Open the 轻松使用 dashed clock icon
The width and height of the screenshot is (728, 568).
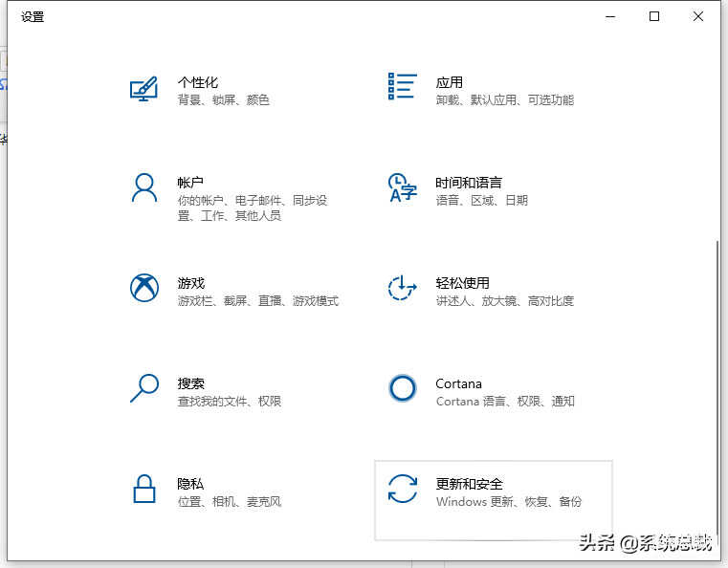tap(402, 288)
